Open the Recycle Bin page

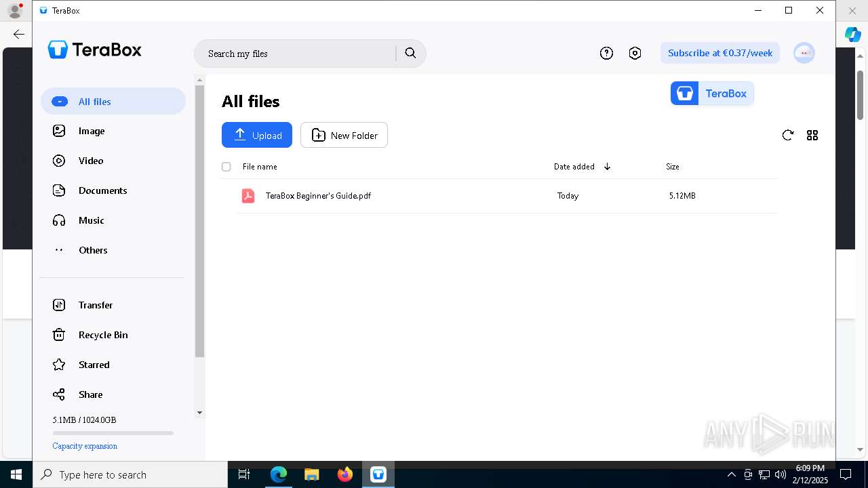pyautogui.click(x=113, y=335)
